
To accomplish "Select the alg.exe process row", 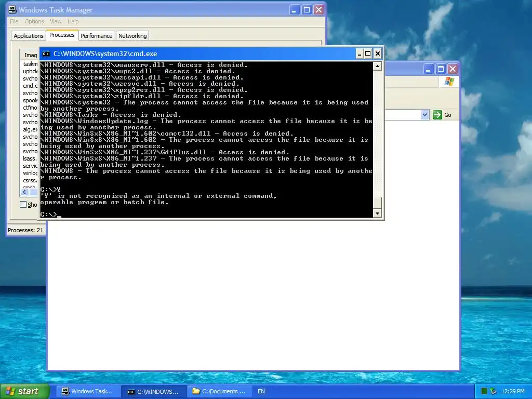I will point(30,129).
